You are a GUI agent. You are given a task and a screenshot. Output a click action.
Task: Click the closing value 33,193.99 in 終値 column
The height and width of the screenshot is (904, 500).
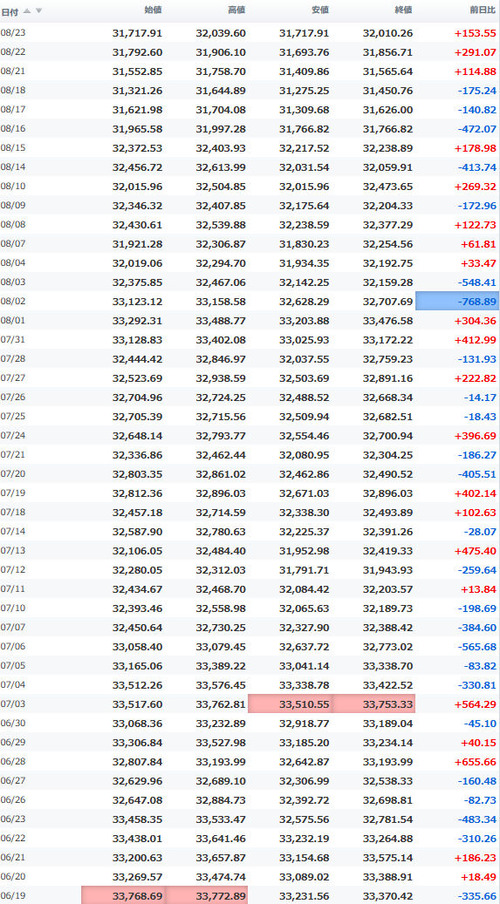(x=388, y=762)
